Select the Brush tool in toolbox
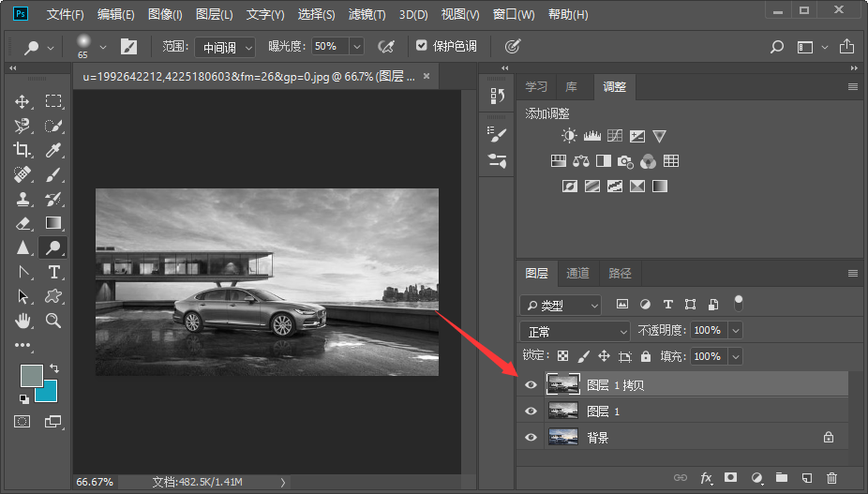This screenshot has width=868, height=494. (x=53, y=174)
